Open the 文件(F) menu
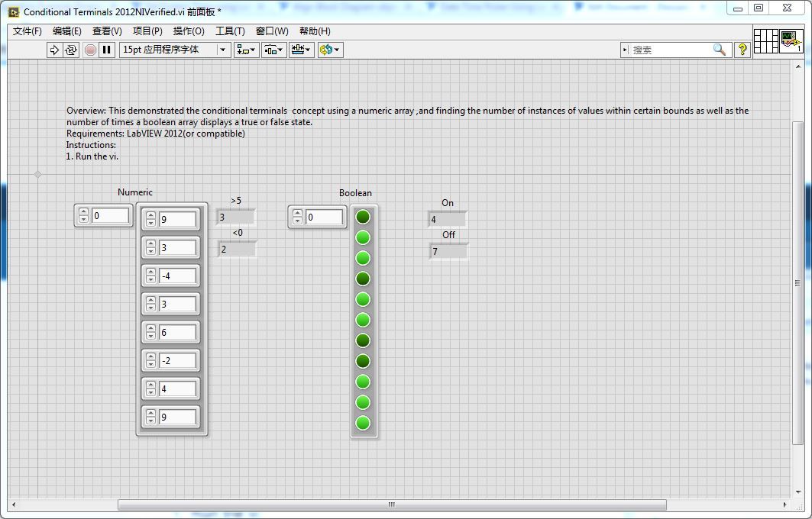This screenshot has width=812, height=519. (27, 31)
